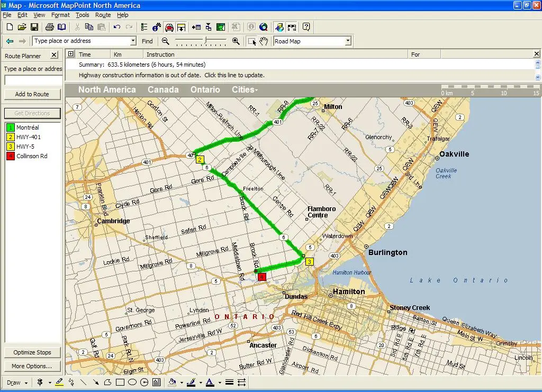Select the Rectangle shape tool
The width and height of the screenshot is (542, 392).
tap(120, 382)
